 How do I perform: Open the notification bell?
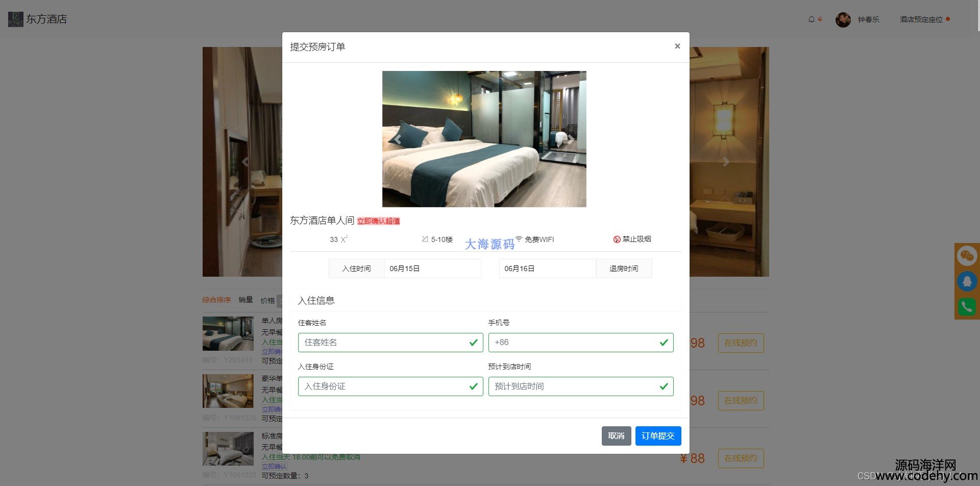pos(812,19)
